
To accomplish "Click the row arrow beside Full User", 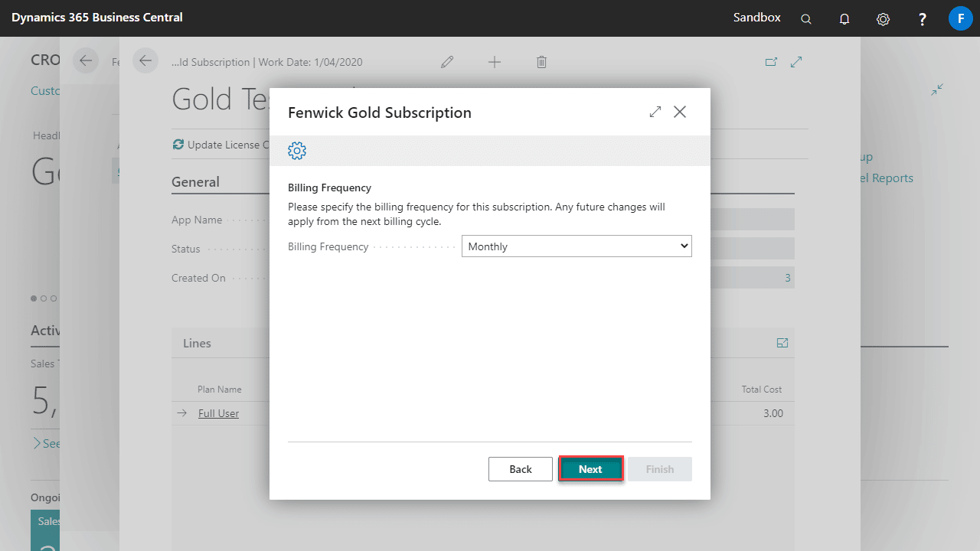I will tap(181, 413).
